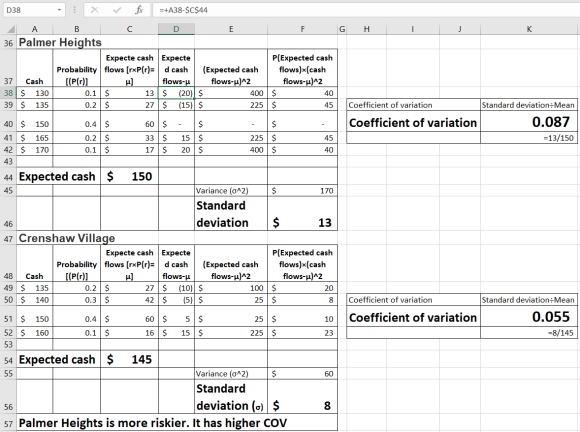The height and width of the screenshot is (432, 580).
Task: Click coefficient of variation 0.055
Action: tap(529, 317)
